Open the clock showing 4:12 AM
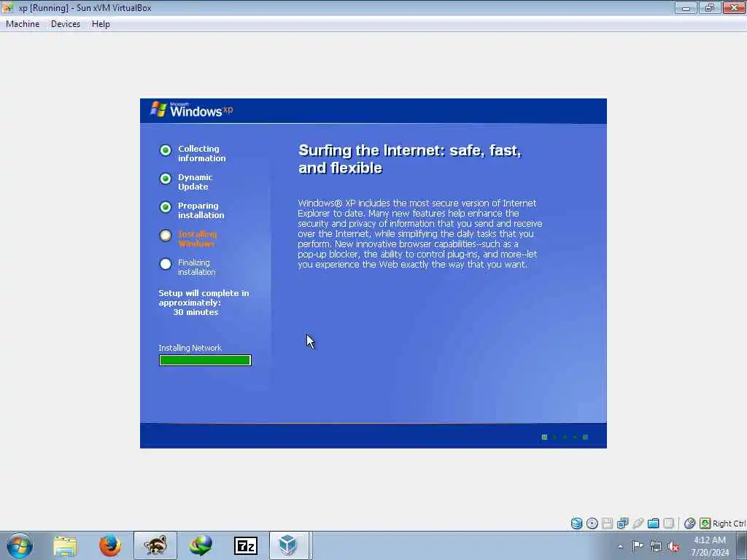This screenshot has height=560, width=747. (x=710, y=546)
